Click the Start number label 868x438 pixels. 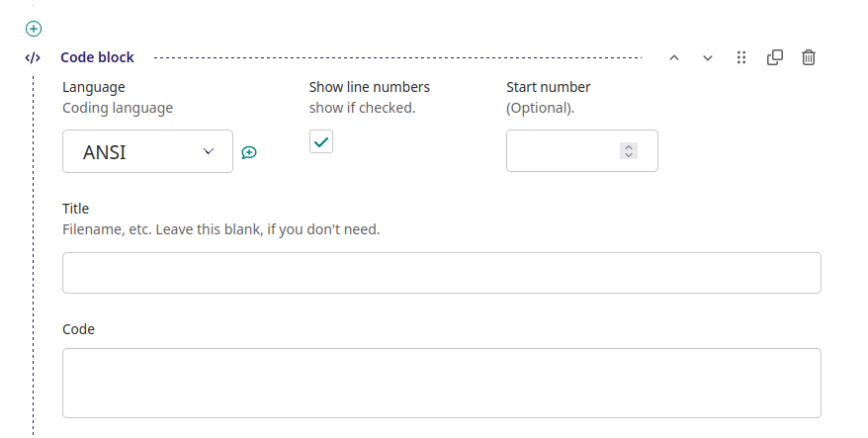coord(548,87)
